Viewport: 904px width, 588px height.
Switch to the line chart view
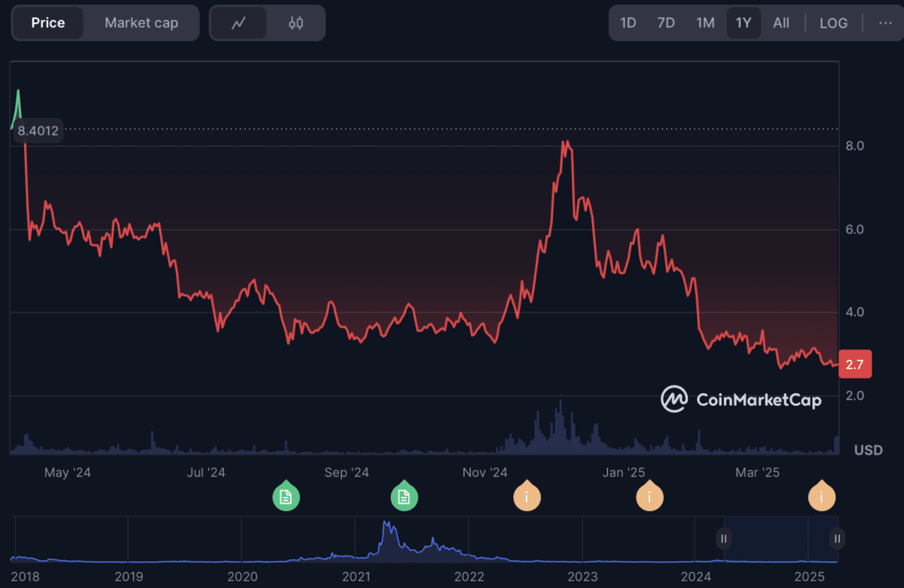(x=239, y=23)
